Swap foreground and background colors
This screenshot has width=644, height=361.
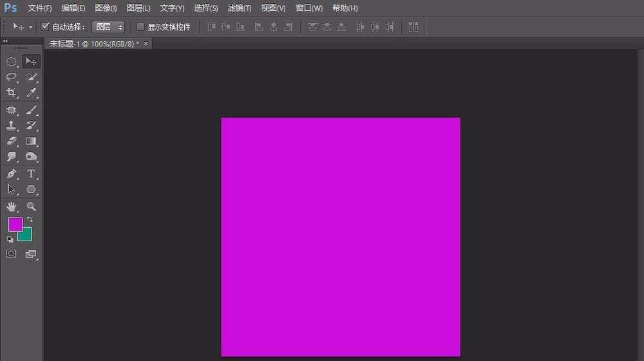(x=30, y=220)
